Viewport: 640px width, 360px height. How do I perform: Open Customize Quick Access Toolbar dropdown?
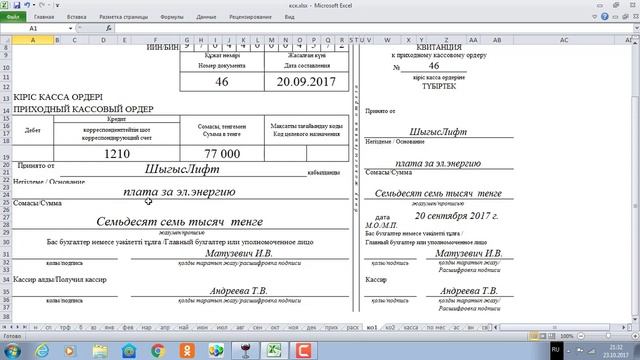pyautogui.click(x=57, y=5)
